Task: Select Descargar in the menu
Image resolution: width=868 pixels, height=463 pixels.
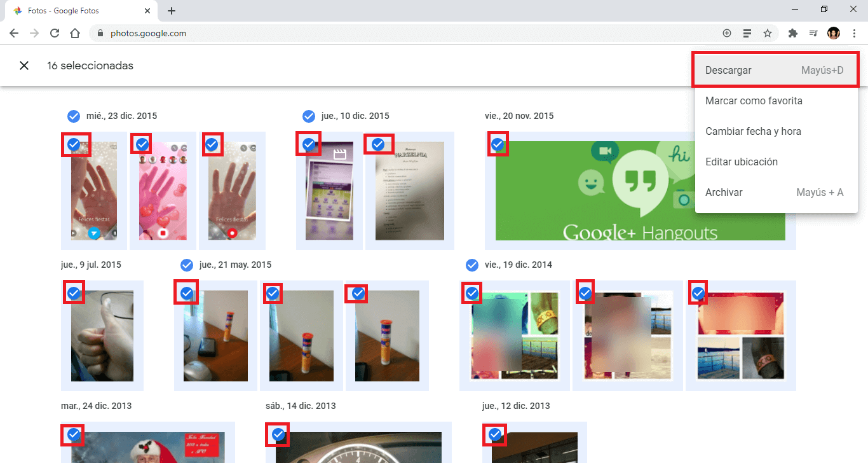Action: click(x=775, y=71)
